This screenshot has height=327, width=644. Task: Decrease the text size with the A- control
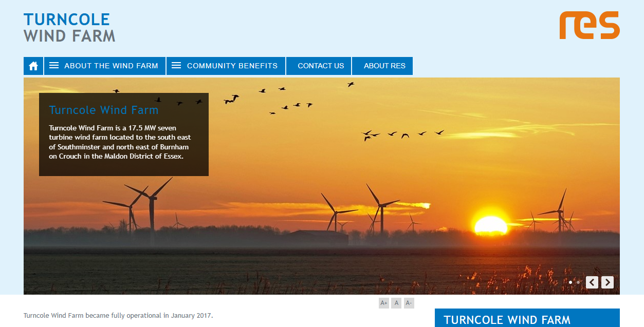[409, 303]
